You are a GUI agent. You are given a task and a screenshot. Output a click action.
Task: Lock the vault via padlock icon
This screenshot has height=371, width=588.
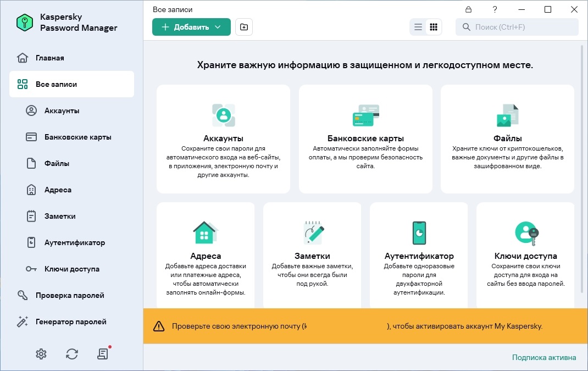coord(468,9)
